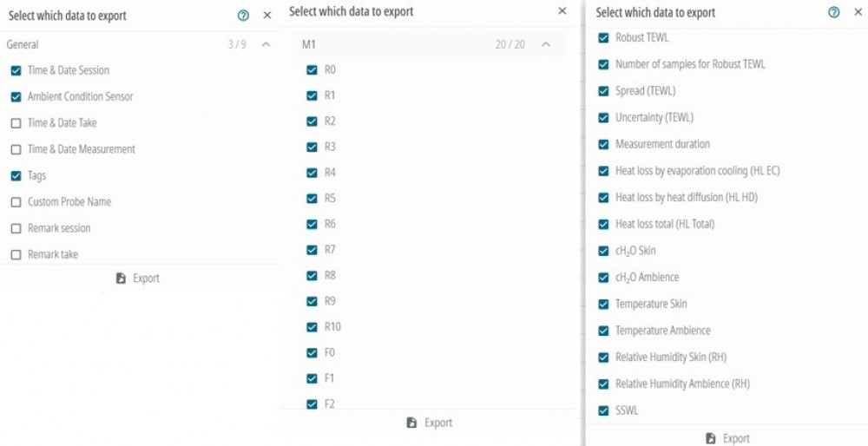Uncheck the Robust TEWL checkbox
868x446 pixels.
point(604,38)
